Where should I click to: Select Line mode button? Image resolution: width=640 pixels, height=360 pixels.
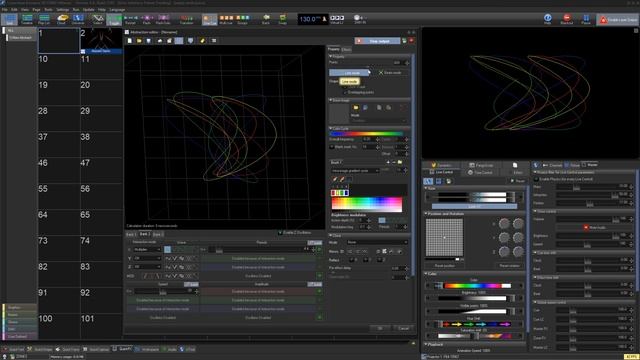tap(349, 73)
